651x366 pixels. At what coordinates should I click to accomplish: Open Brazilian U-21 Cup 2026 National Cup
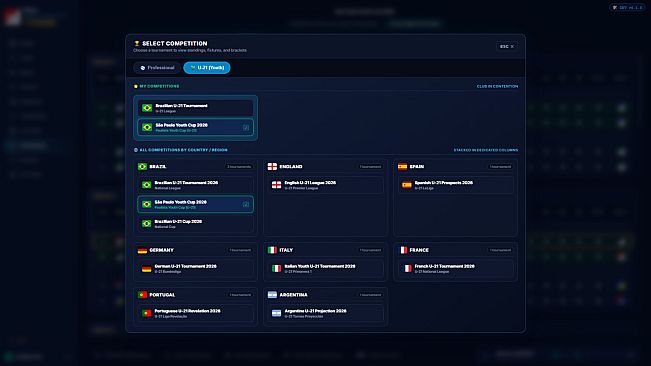[195, 224]
